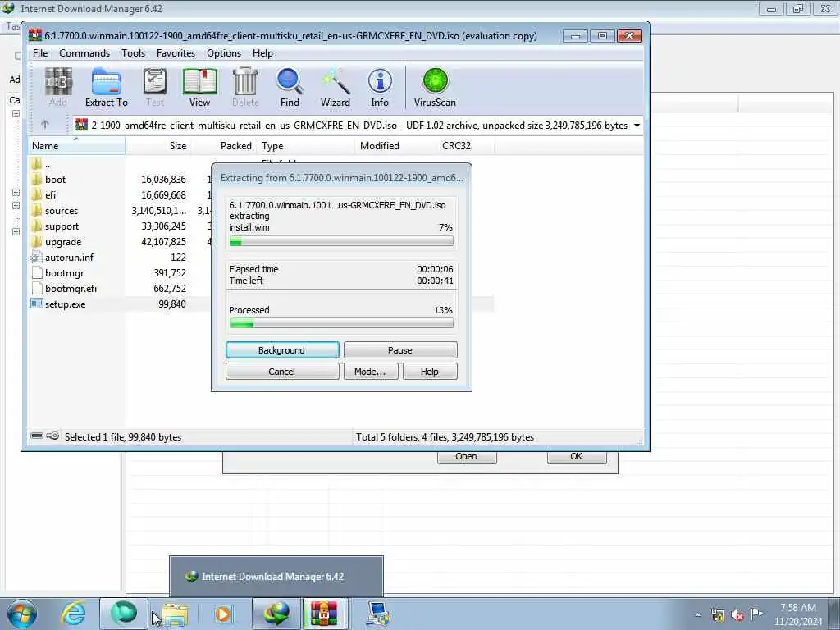Click the parent folder '..' entry
Viewport: 840px width, 630px height.
pos(48,164)
